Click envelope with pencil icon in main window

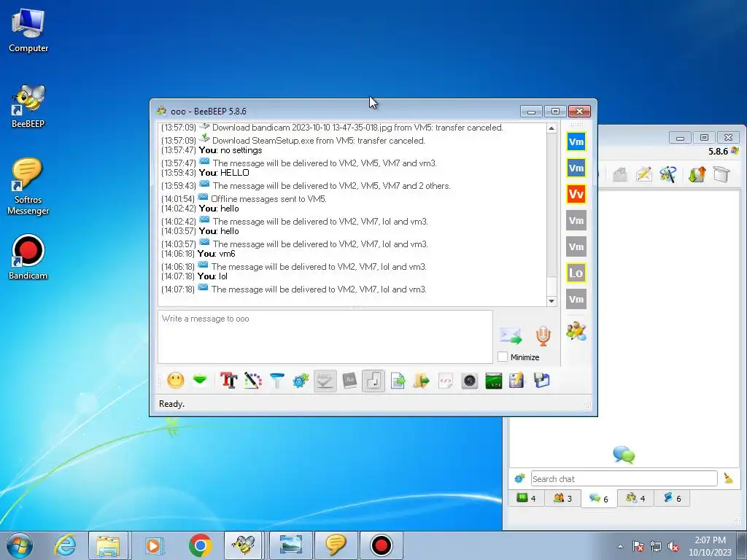pyautogui.click(x=643, y=174)
